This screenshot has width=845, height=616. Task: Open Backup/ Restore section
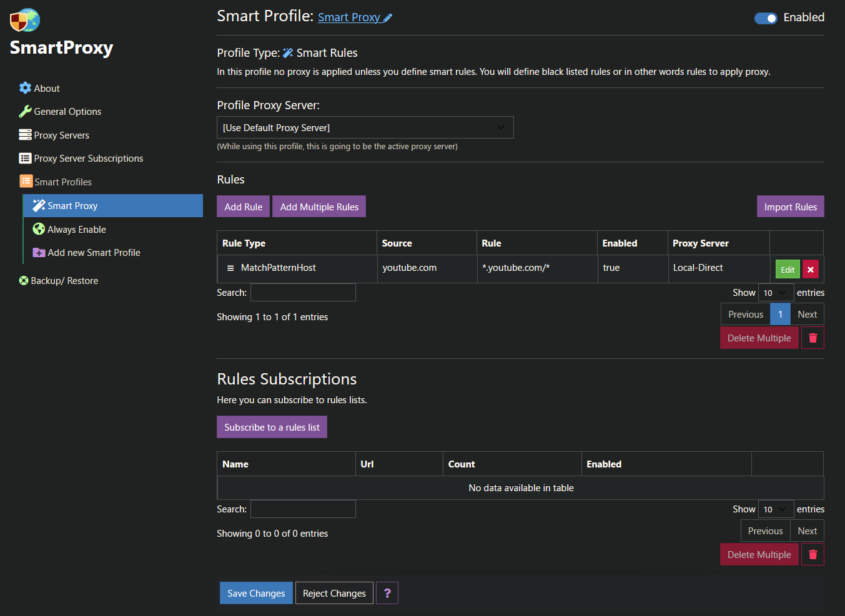pos(64,281)
